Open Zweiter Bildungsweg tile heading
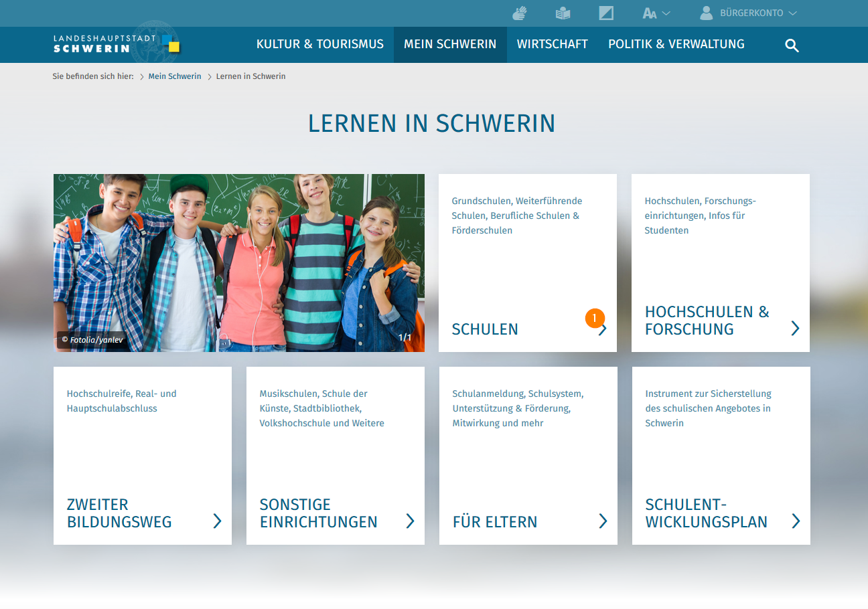This screenshot has width=868, height=609. click(x=119, y=513)
